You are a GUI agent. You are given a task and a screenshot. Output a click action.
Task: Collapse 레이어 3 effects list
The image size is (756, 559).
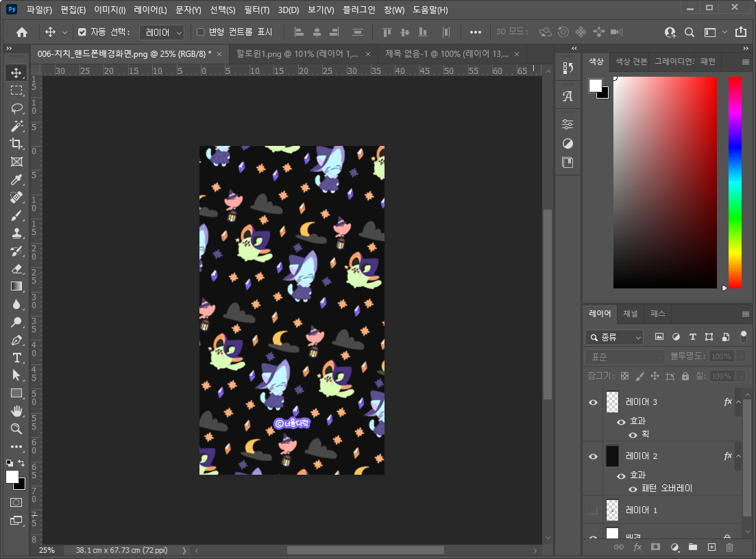[x=738, y=402]
